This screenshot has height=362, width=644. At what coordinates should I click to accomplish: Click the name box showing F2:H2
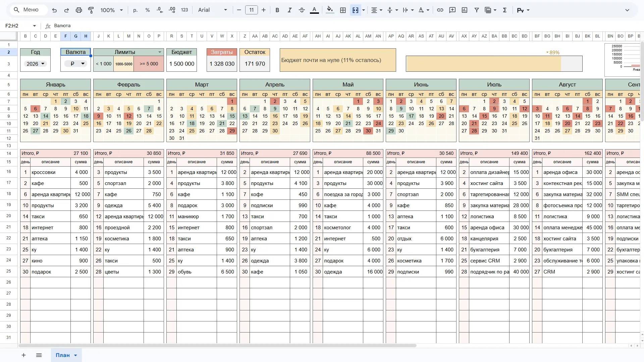tap(20, 26)
